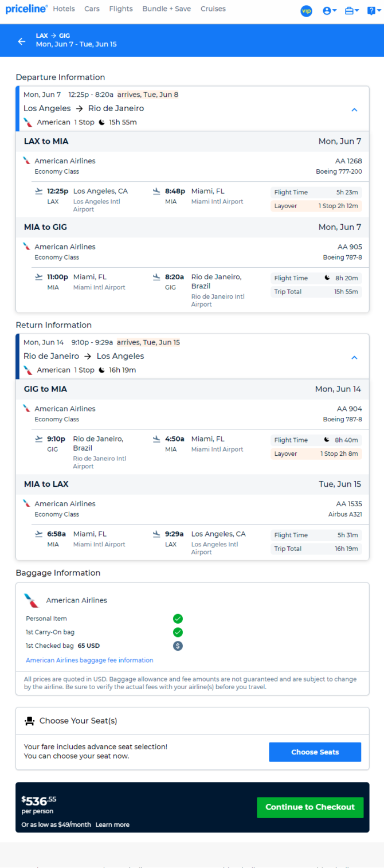Click American Airlines logo in Baggage Information
This screenshot has width=384, height=868.
pyautogui.click(x=32, y=600)
